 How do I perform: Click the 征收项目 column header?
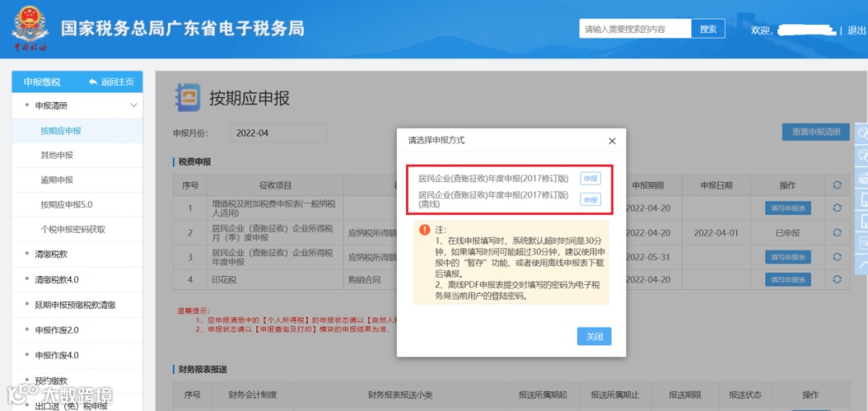(x=275, y=185)
